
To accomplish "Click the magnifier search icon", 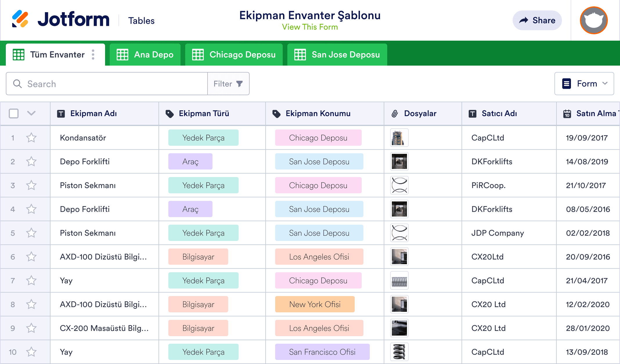I will pos(17,84).
